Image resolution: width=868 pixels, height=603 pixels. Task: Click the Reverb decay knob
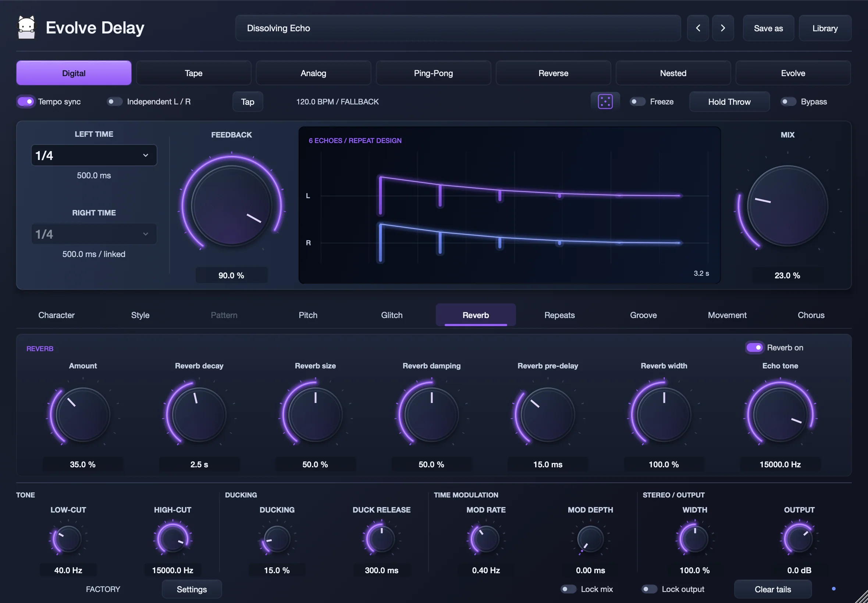[x=199, y=414]
